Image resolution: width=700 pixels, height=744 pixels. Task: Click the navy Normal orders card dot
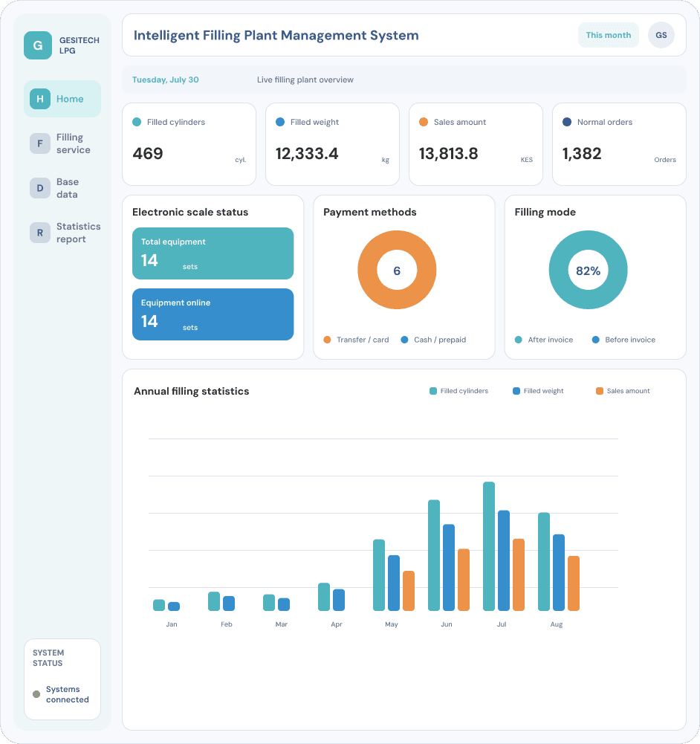coord(567,122)
